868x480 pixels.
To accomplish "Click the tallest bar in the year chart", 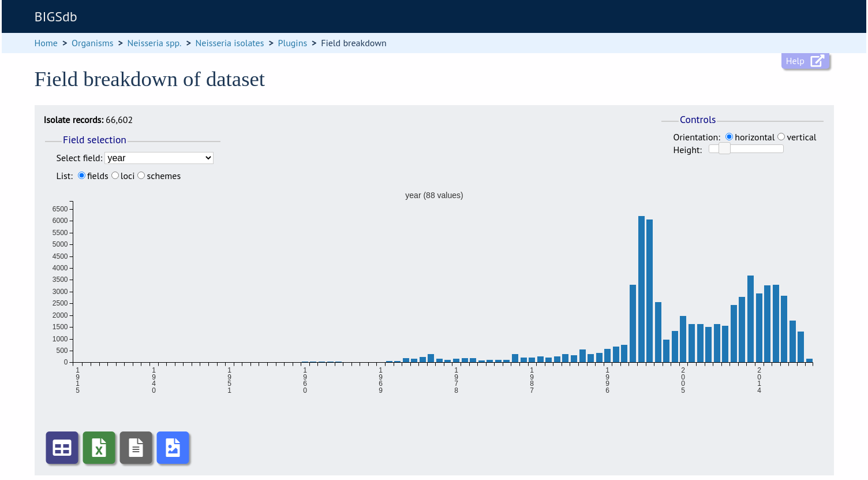I will [x=641, y=289].
